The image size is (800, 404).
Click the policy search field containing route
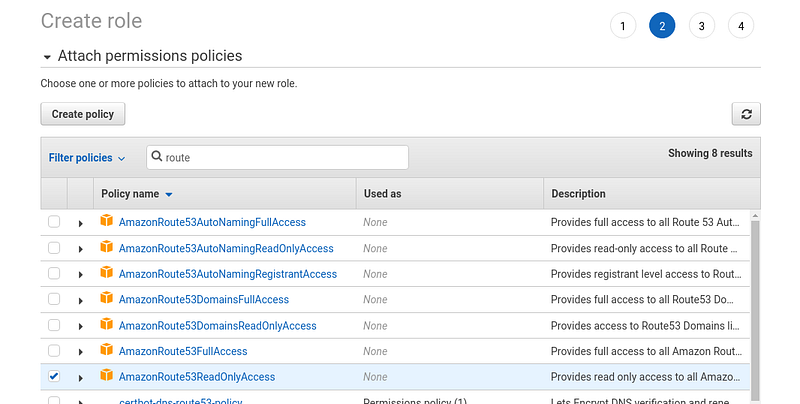point(278,157)
